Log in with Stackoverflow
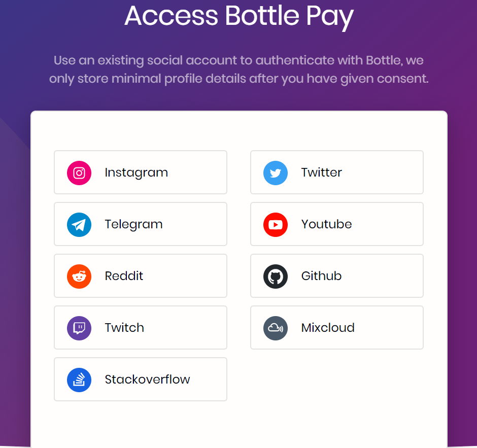The image size is (477, 448). [140, 380]
